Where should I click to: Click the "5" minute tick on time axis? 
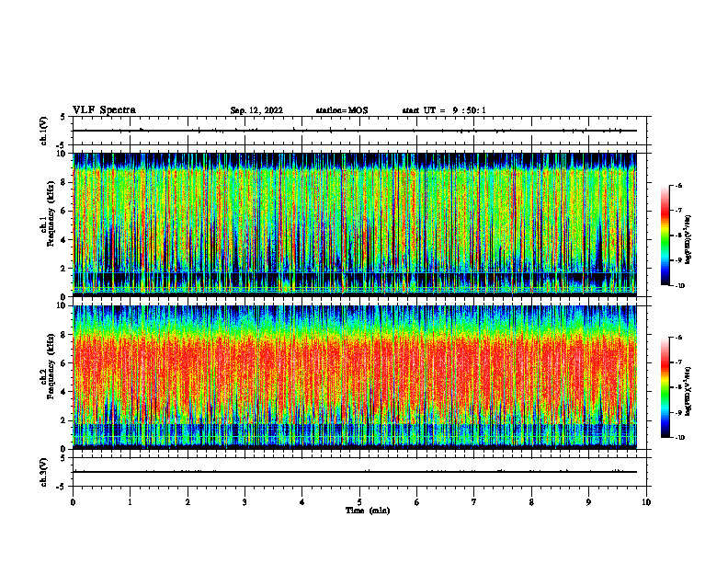(359, 502)
